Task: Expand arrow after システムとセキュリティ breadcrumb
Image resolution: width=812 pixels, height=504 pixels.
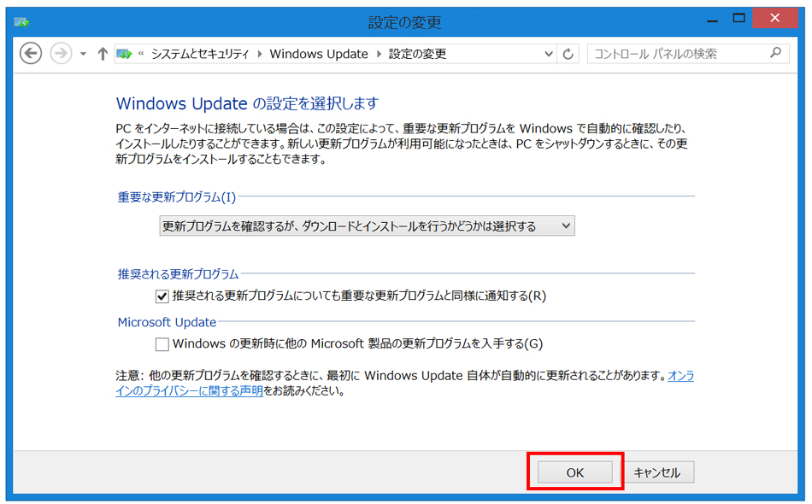Action: pyautogui.click(x=260, y=54)
